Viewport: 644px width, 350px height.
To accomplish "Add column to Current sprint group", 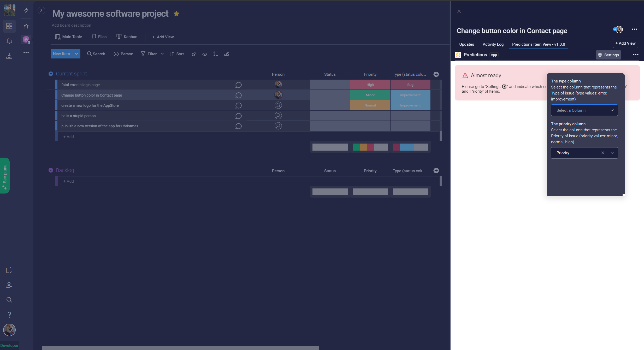I will click(x=436, y=74).
